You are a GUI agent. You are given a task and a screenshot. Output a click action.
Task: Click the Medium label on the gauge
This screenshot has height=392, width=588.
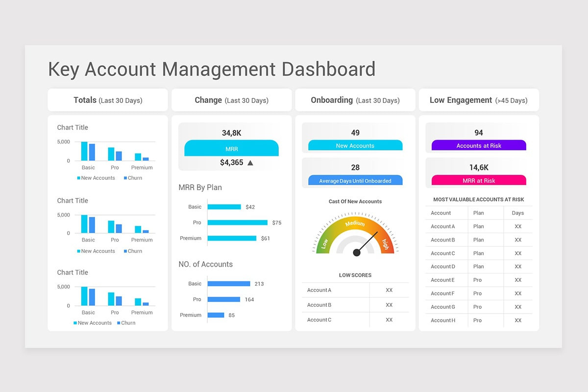click(355, 223)
